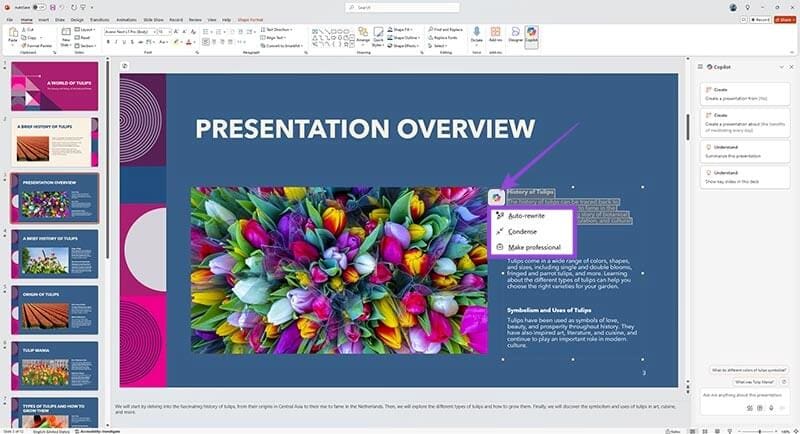Click the Record button at top right
Screen dimensions: 800x434
(760, 19)
